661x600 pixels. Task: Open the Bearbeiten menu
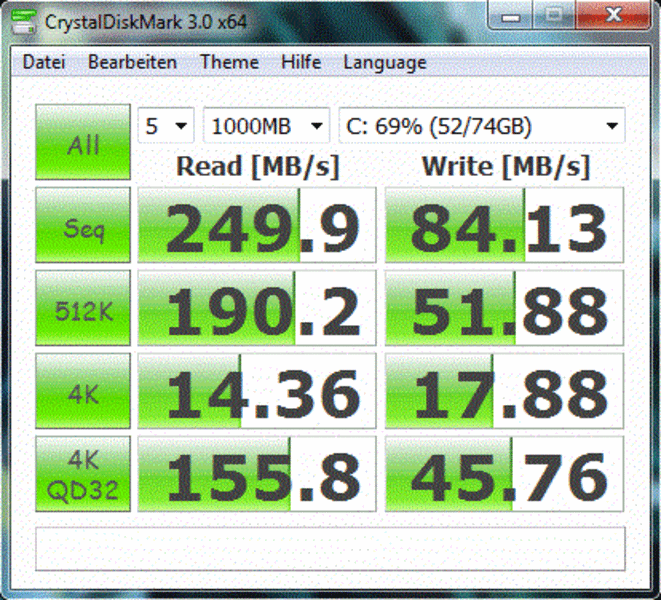[132, 62]
